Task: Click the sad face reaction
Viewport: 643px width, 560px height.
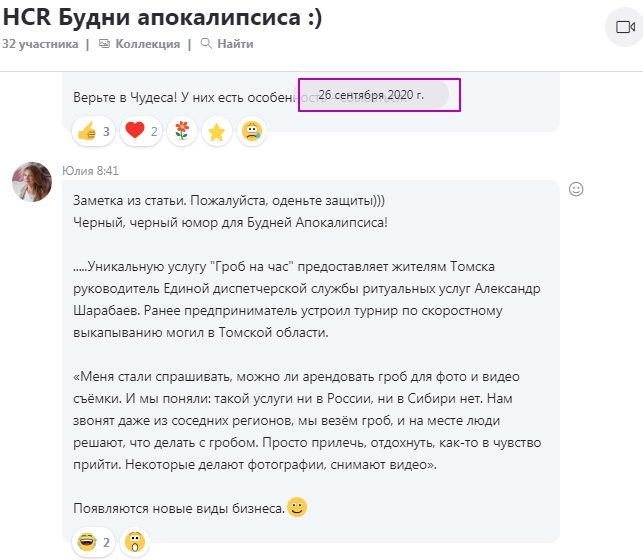Action: [x=251, y=131]
